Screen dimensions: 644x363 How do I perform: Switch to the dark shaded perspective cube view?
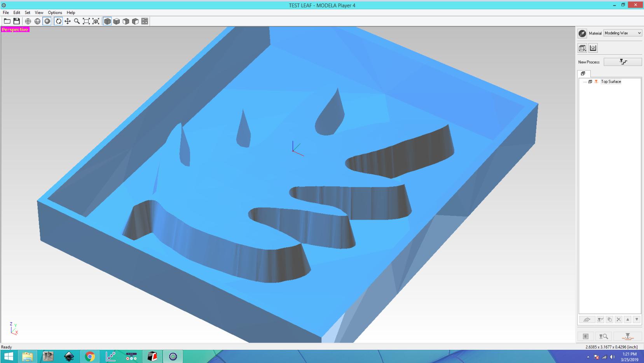(x=107, y=21)
